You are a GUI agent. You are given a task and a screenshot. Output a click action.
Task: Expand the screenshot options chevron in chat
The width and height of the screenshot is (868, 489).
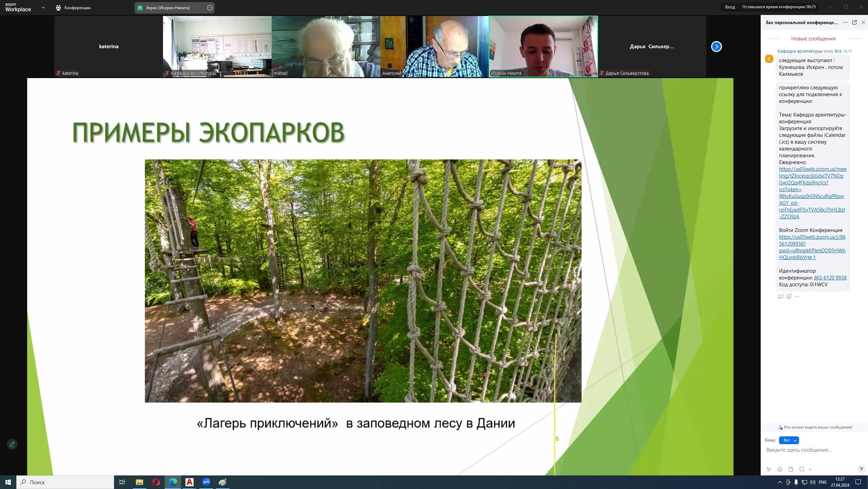(810, 469)
